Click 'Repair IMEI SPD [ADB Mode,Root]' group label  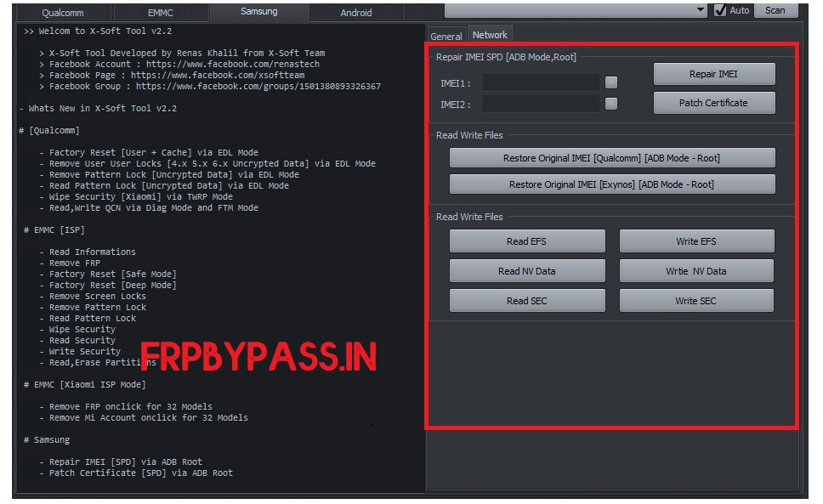[x=506, y=57]
